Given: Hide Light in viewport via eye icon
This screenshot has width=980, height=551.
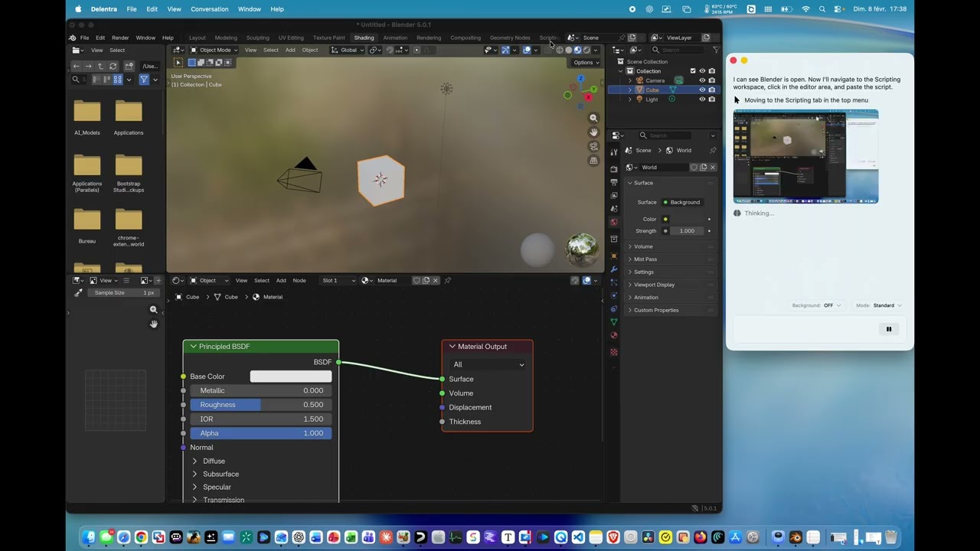Looking at the screenshot, I should tap(702, 99).
